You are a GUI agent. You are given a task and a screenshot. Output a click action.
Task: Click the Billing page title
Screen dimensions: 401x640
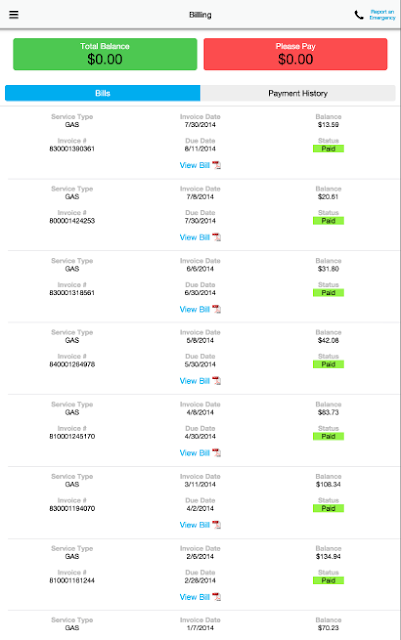200,15
